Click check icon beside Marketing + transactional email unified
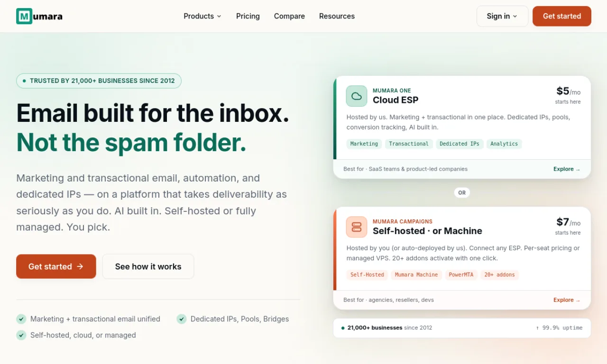 tap(21, 319)
